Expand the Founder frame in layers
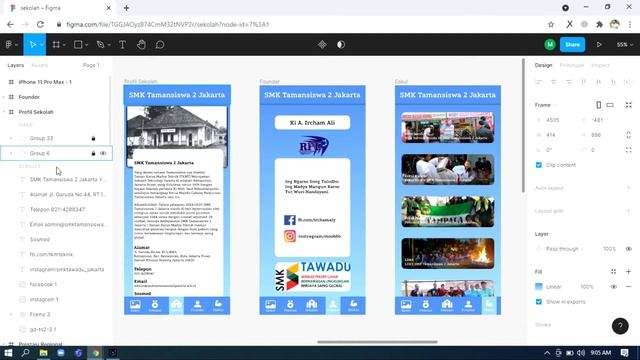This screenshot has width=640, height=360. [x=4, y=97]
